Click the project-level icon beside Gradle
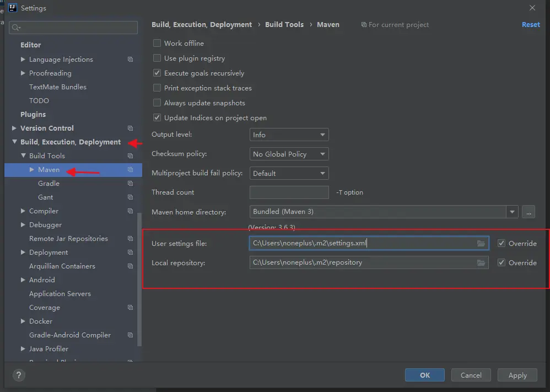Viewport: 550px width, 392px height. pos(130,183)
